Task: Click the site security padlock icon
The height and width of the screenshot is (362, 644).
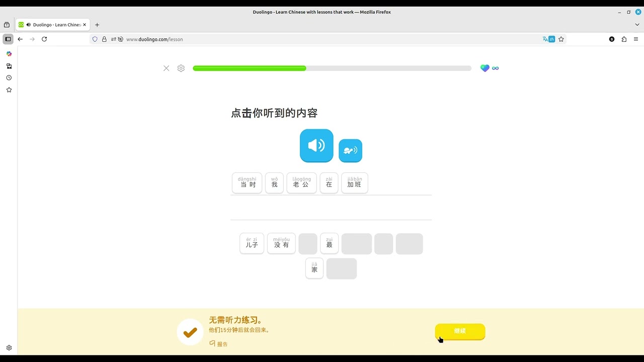Action: pyautogui.click(x=104, y=39)
